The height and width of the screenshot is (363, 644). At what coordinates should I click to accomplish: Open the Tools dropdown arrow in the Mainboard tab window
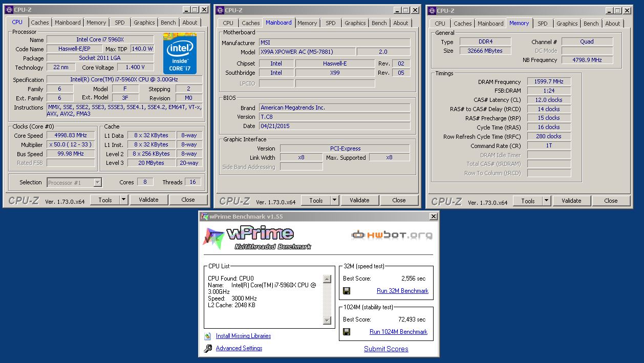334,200
